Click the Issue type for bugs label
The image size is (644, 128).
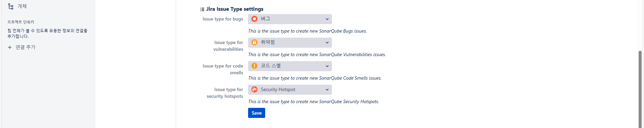(223, 19)
